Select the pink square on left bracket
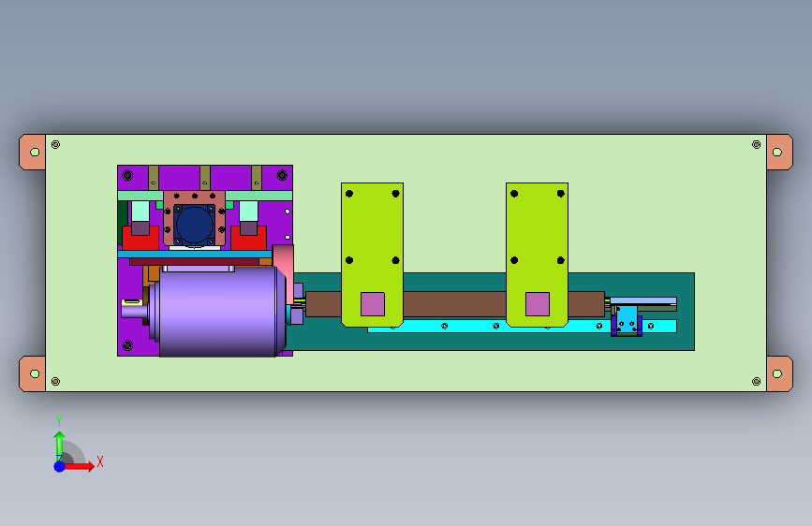Viewport: 812px width, 526px height. (373, 304)
